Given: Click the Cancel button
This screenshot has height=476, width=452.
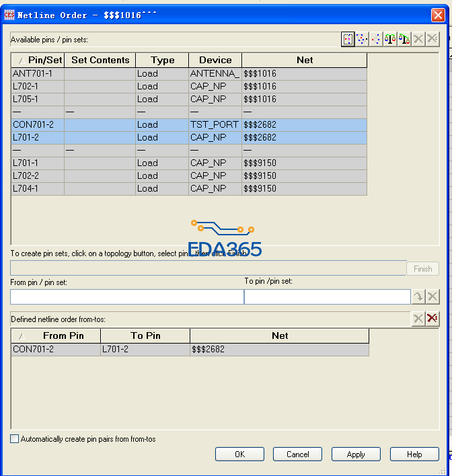Looking at the screenshot, I should pos(298,454).
